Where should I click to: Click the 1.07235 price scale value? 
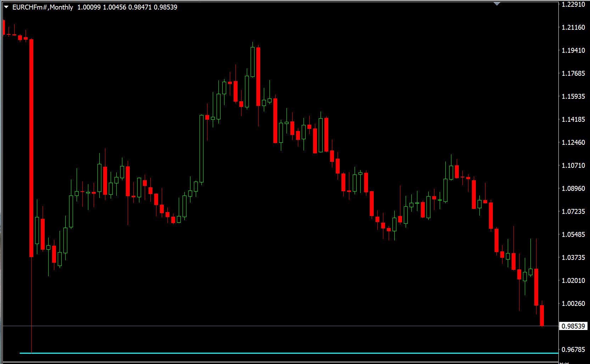(x=573, y=211)
